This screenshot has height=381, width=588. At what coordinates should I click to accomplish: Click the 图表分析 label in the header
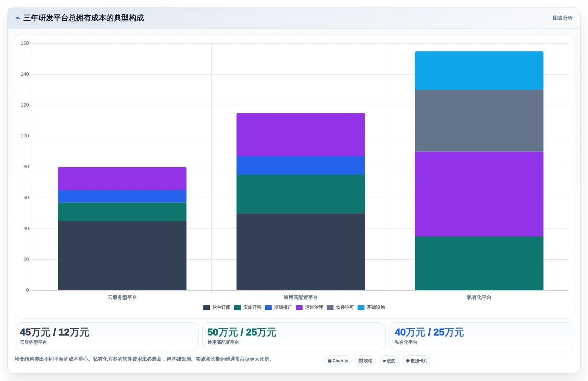pyautogui.click(x=562, y=18)
